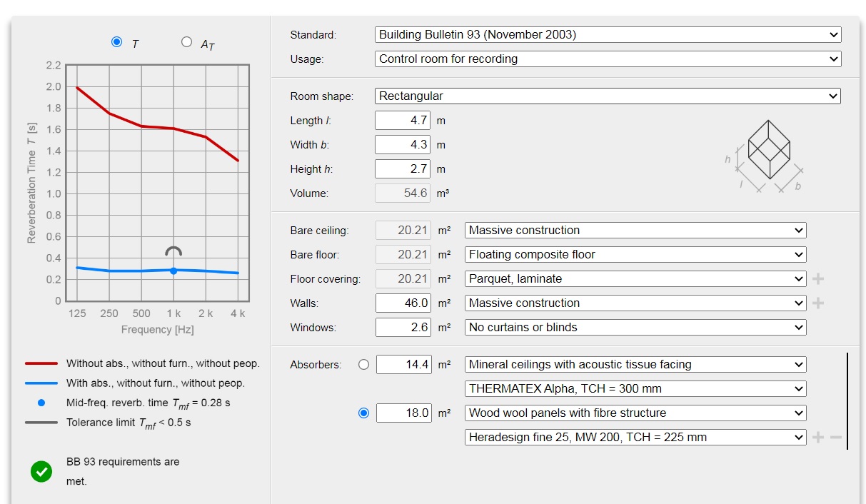
Task: Open the Floor covering Parquet, laminate dropdown
Action: (635, 278)
